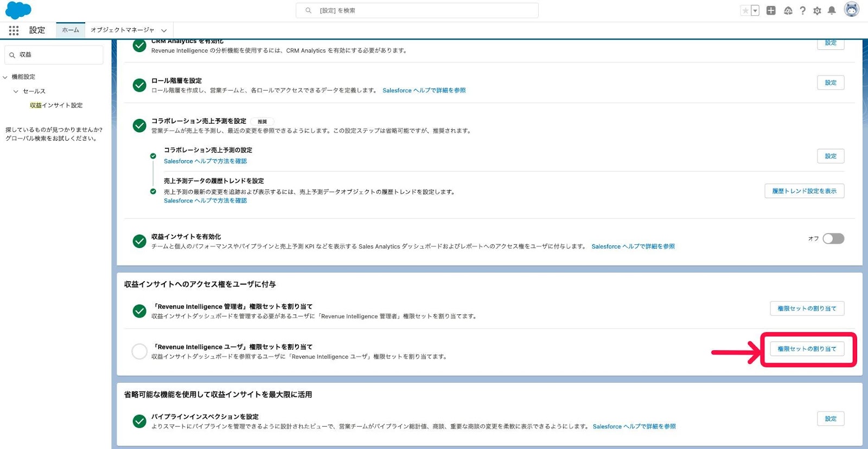The height and width of the screenshot is (449, 868).
Task: Open the user profile avatar
Action: (852, 9)
